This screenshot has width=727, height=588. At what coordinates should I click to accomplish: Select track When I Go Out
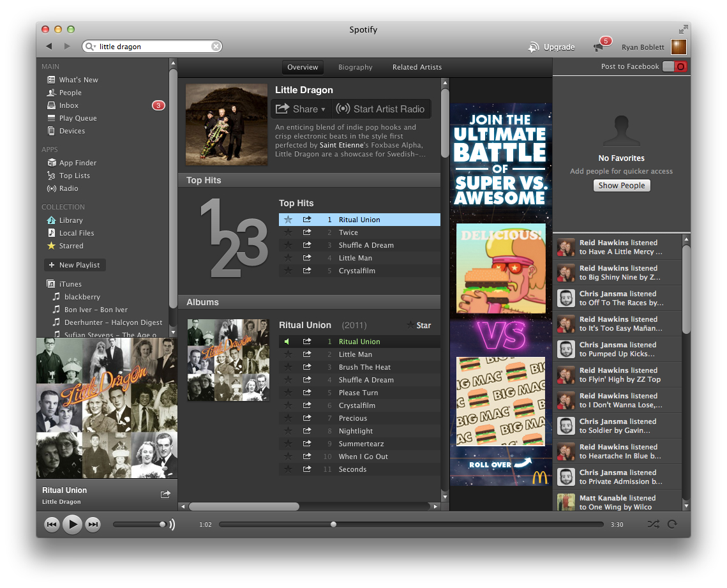click(359, 456)
